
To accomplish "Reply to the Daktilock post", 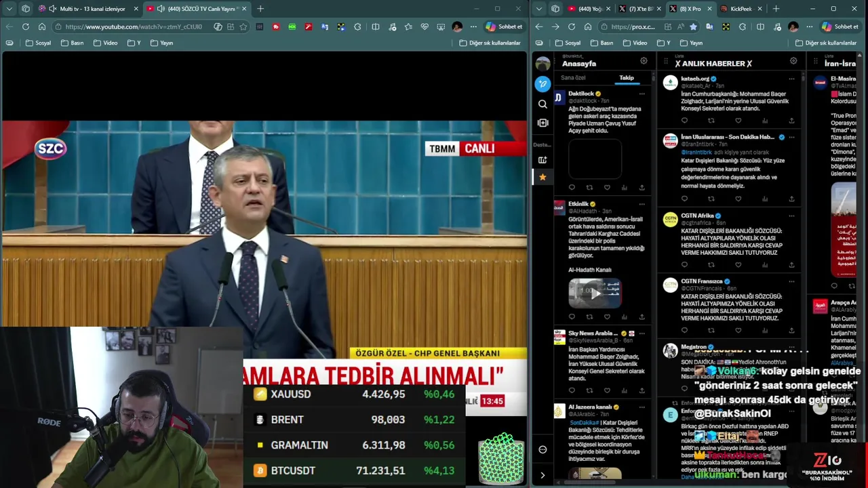I will click(x=572, y=188).
